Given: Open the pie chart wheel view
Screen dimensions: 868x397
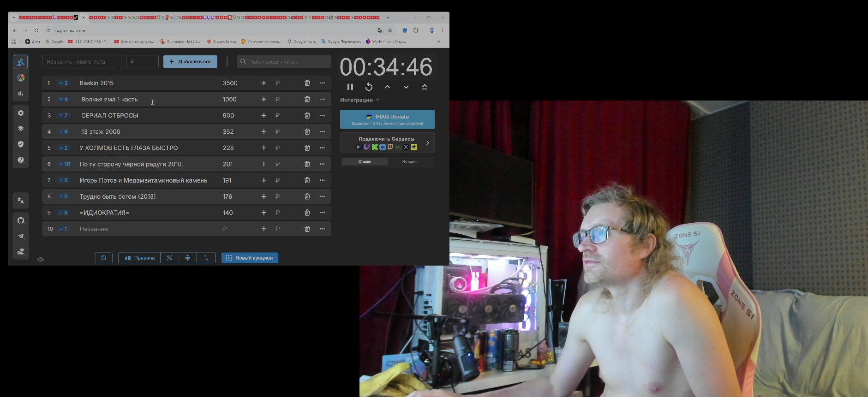Looking at the screenshot, I should pos(21,77).
